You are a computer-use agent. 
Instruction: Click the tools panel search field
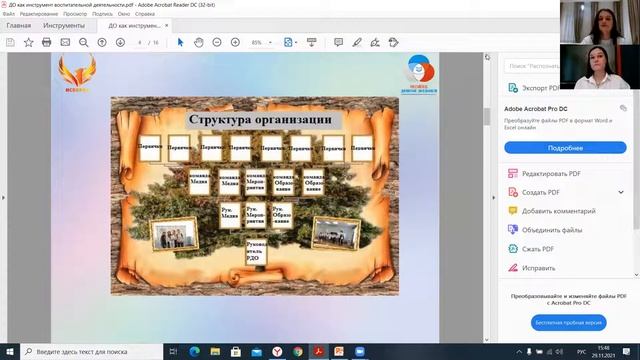pyautogui.click(x=532, y=66)
